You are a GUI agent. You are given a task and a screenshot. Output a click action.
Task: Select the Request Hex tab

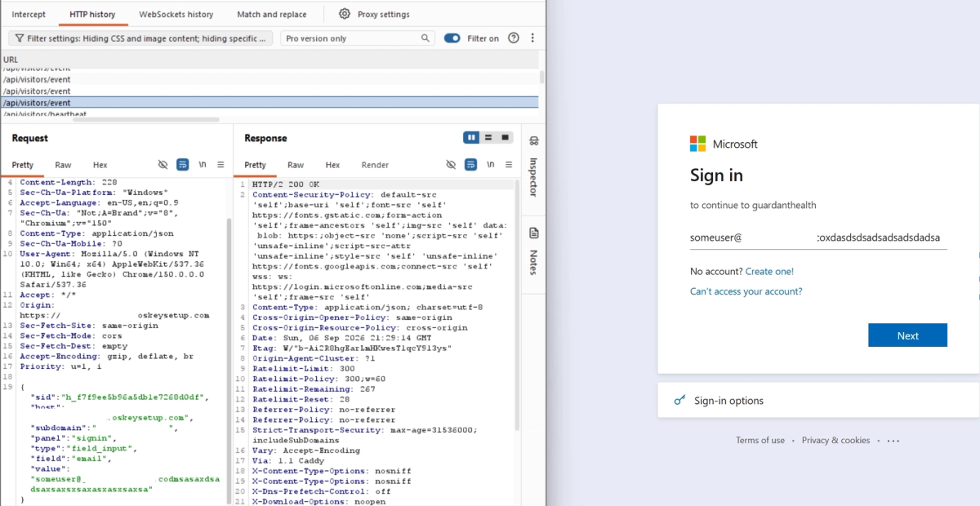pos(100,165)
